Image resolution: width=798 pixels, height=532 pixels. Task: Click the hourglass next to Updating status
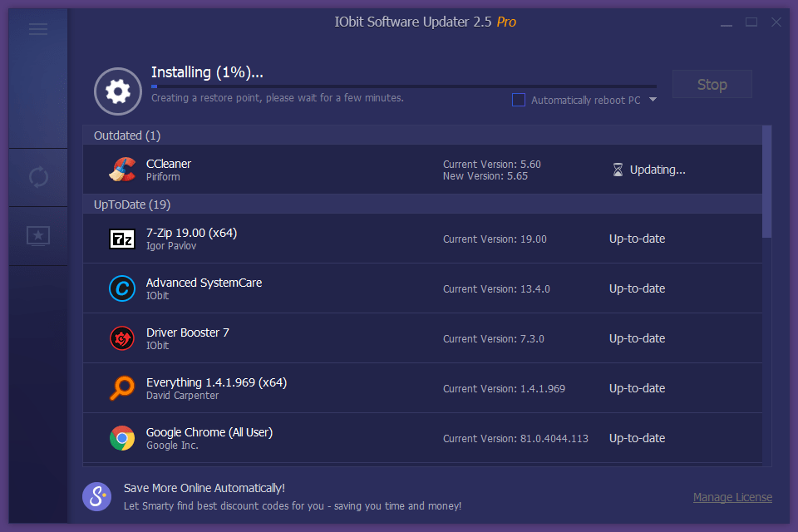coord(618,169)
